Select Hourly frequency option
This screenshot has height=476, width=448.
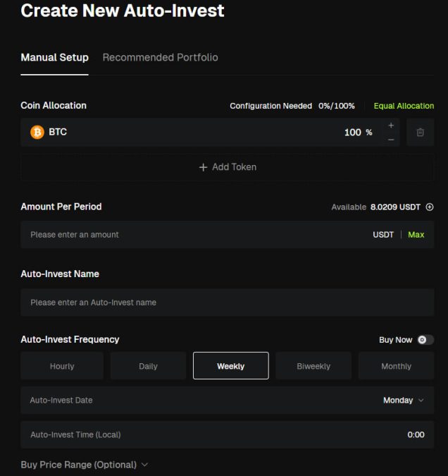click(x=62, y=366)
